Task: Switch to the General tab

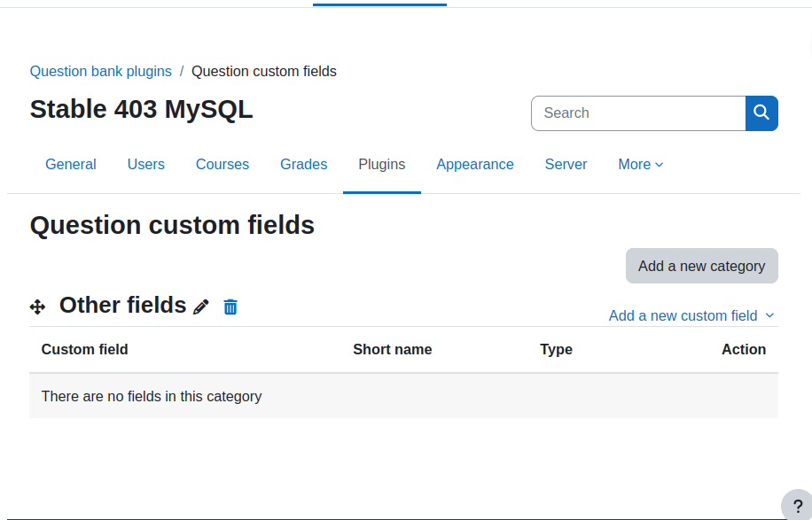Action: (70, 165)
